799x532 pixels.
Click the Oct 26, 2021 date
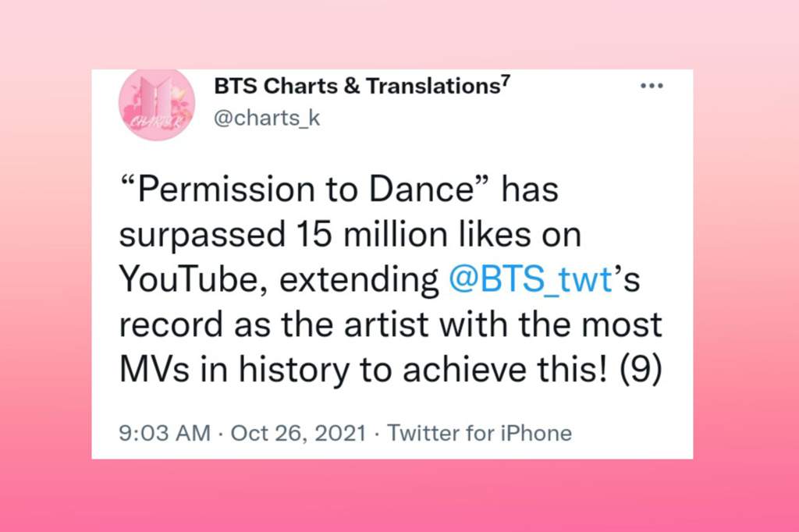299,433
